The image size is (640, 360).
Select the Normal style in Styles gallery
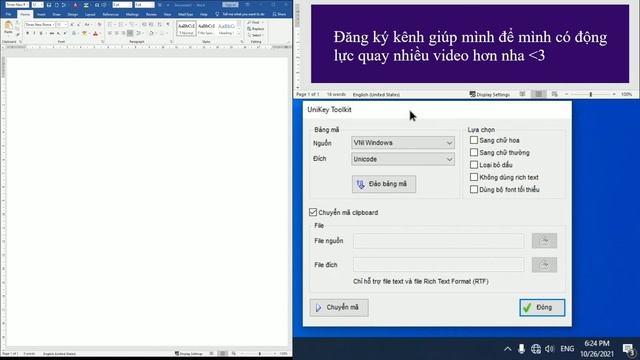click(x=186, y=28)
